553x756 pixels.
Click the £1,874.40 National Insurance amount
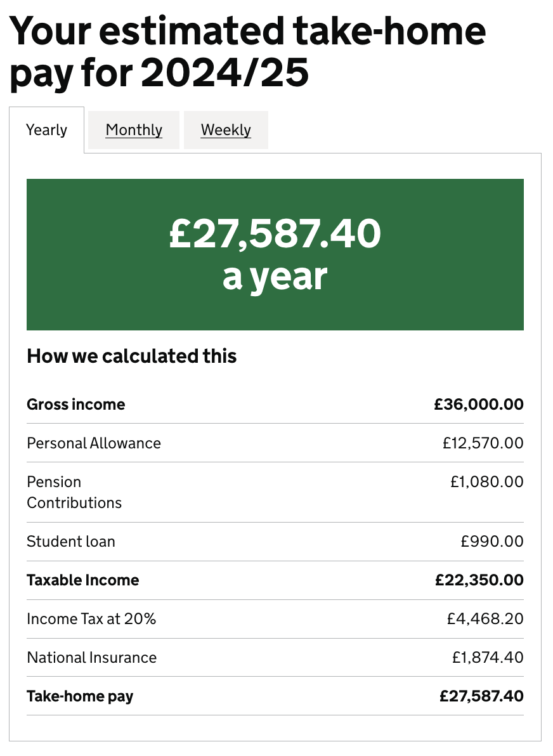488,658
